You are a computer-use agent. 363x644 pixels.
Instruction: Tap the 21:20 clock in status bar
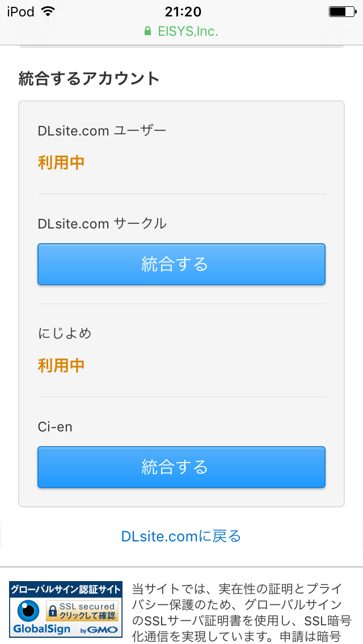(x=183, y=11)
